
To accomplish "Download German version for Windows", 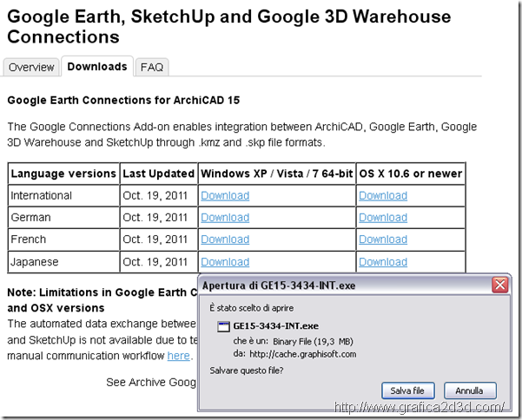I will 225,218.
